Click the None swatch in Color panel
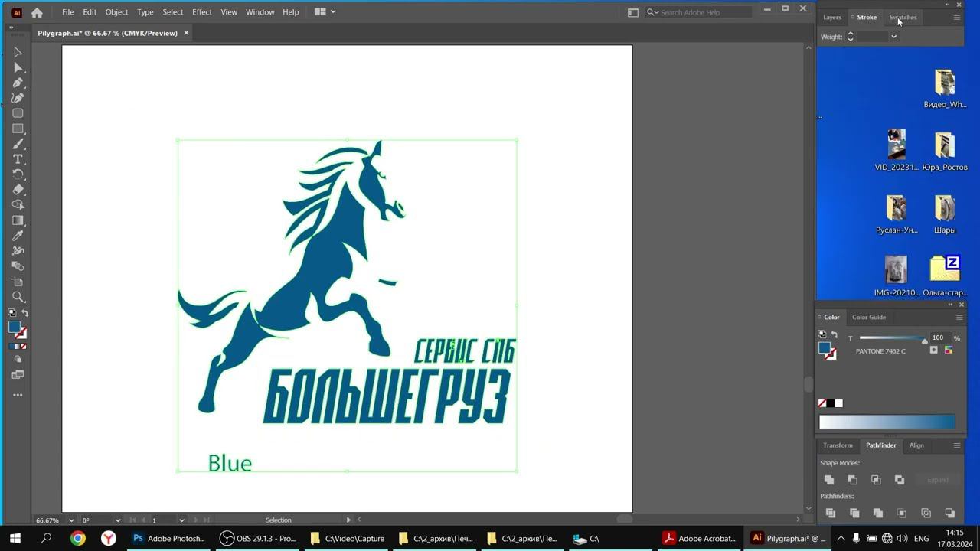 822,403
